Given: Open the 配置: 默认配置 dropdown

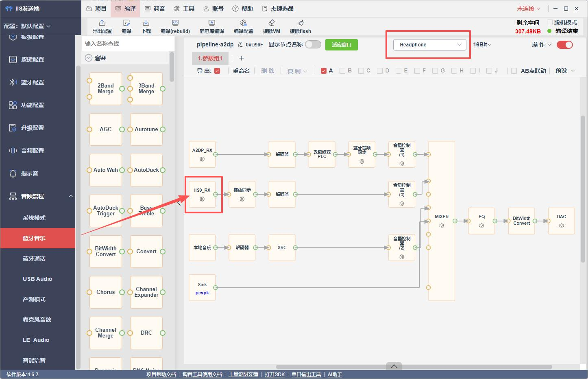Looking at the screenshot, I should click(x=27, y=26).
